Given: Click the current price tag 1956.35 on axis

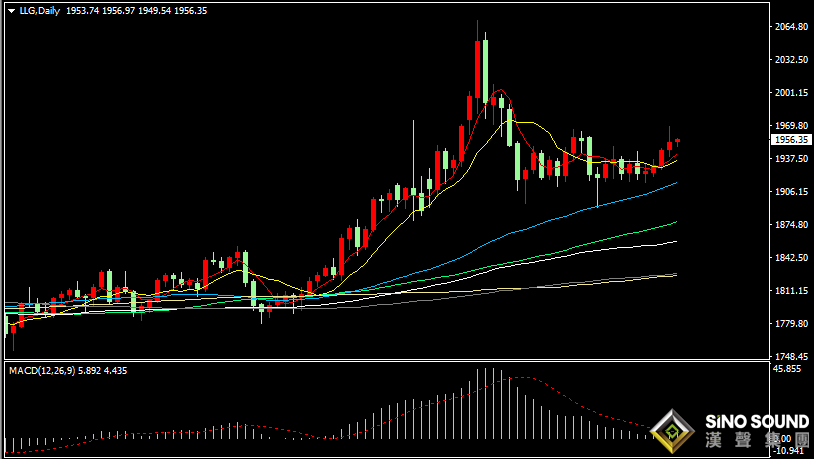Looking at the screenshot, I should point(792,140).
